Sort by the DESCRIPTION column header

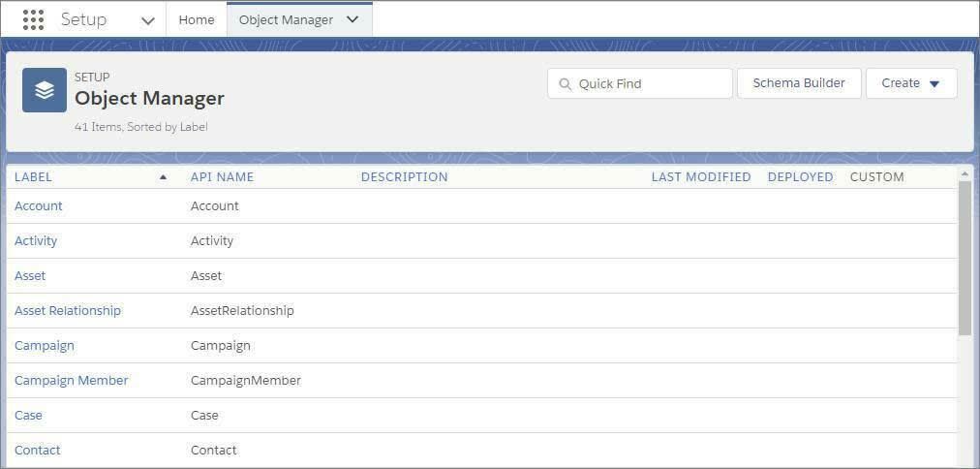(x=405, y=177)
